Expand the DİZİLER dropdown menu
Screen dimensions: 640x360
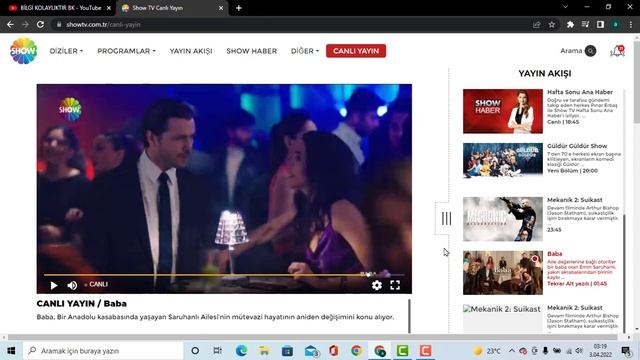[66, 51]
